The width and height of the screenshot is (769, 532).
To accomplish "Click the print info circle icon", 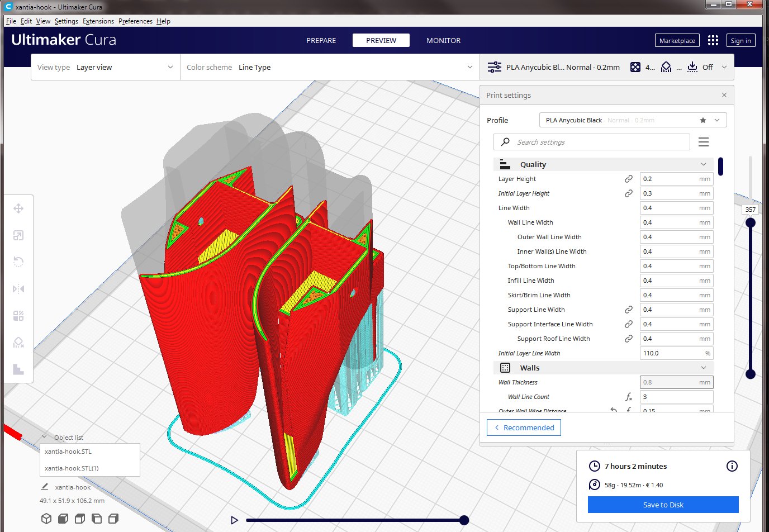I will click(x=732, y=466).
